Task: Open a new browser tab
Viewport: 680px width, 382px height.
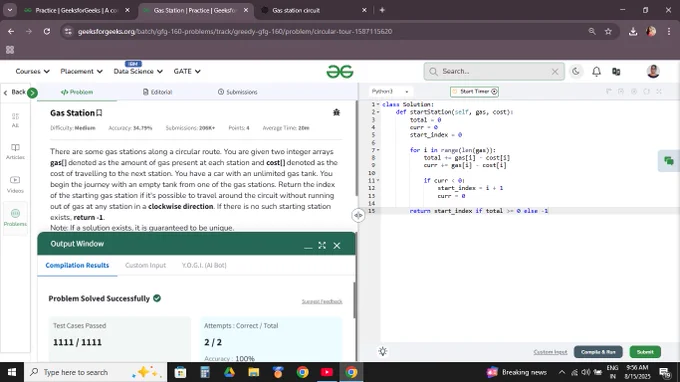Action: click(382, 10)
